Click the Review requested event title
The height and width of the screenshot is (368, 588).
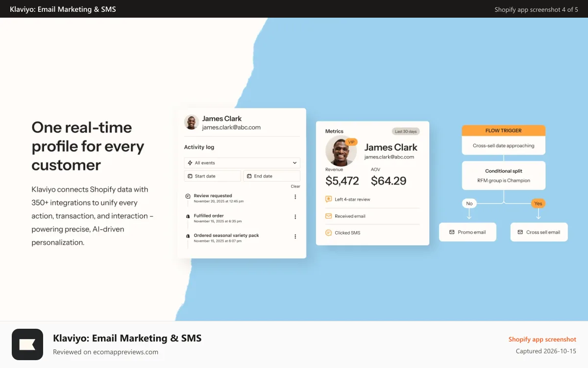[x=213, y=196]
